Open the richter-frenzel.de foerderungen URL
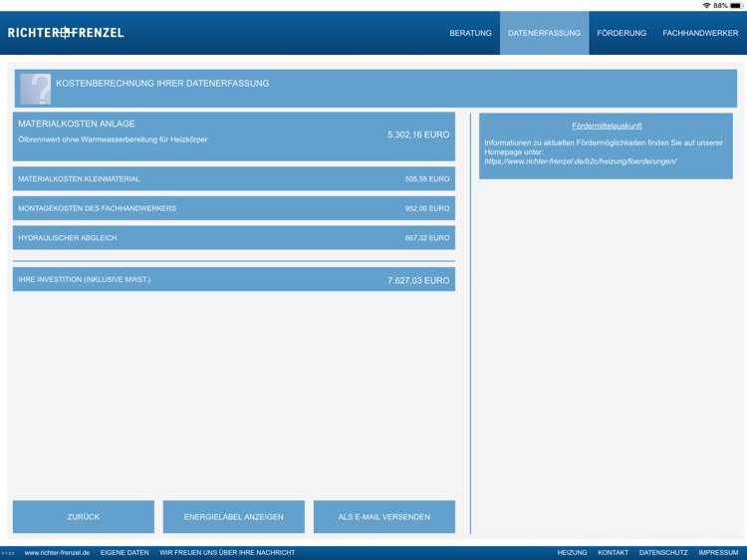The width and height of the screenshot is (747, 560). point(581,161)
